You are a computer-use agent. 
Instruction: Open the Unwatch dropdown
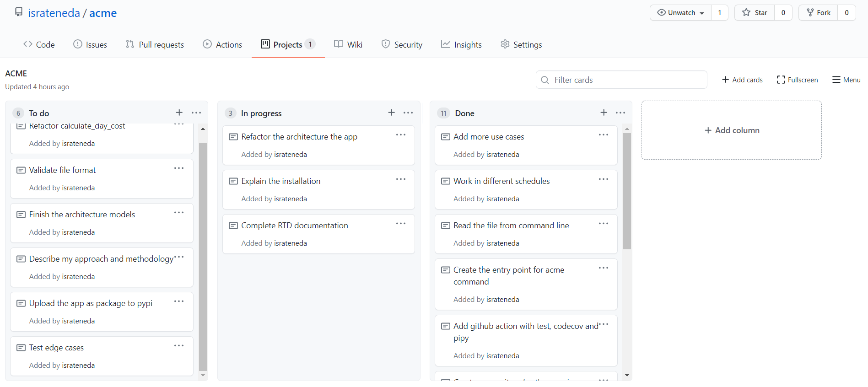coord(680,13)
